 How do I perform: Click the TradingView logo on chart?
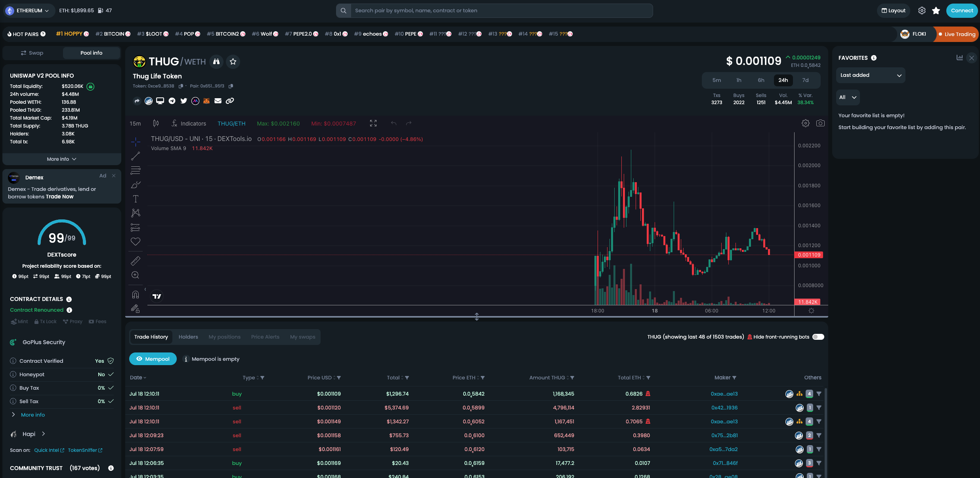(x=157, y=296)
